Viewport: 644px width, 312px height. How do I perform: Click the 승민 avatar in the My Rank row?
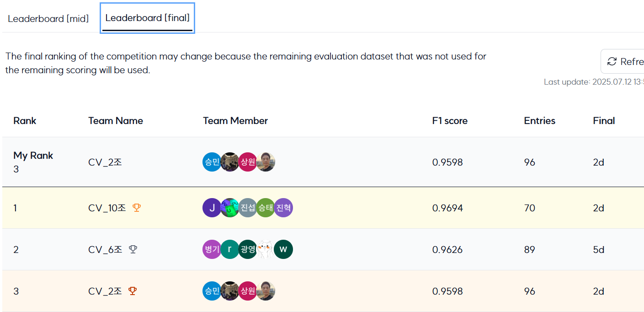(212, 162)
